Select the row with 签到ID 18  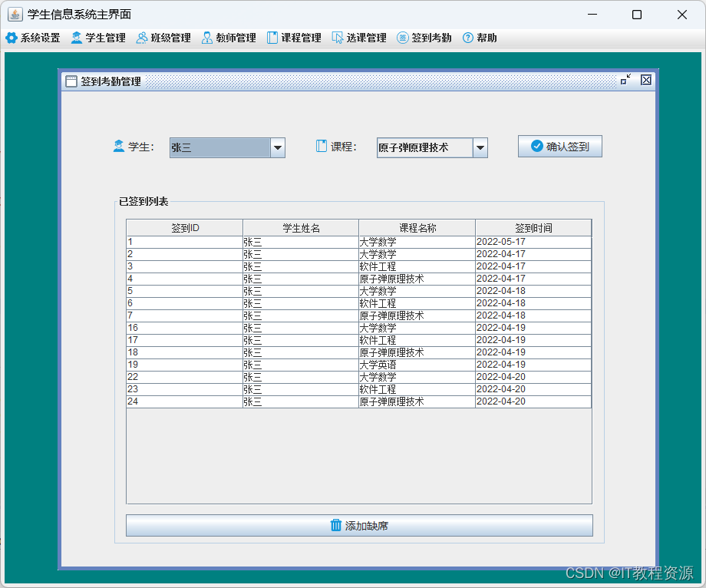coord(359,352)
